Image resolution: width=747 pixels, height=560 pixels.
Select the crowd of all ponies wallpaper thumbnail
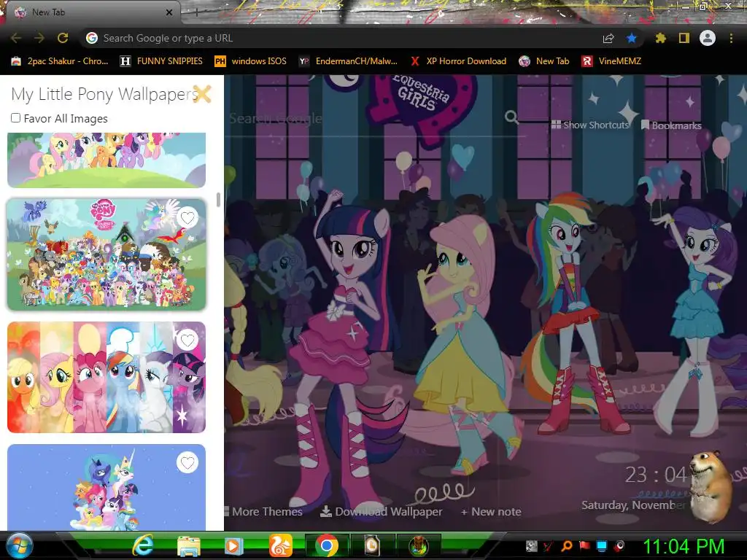tap(107, 254)
